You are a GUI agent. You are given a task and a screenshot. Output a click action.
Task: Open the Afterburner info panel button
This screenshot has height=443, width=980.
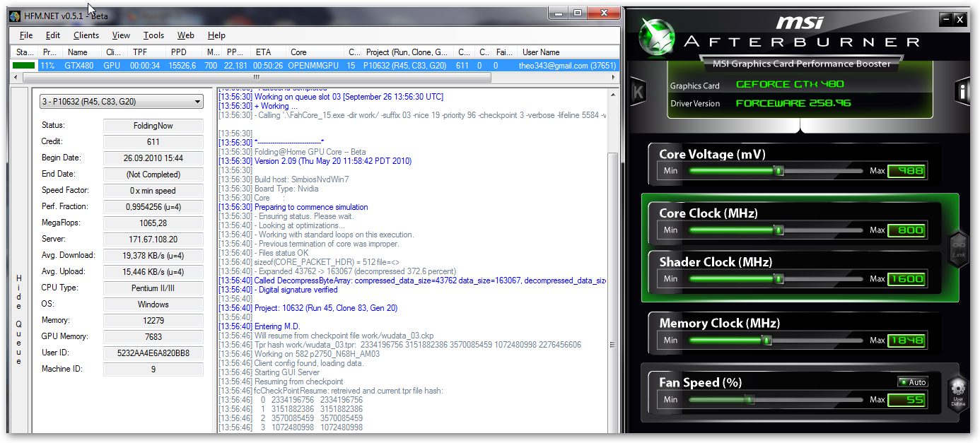961,91
